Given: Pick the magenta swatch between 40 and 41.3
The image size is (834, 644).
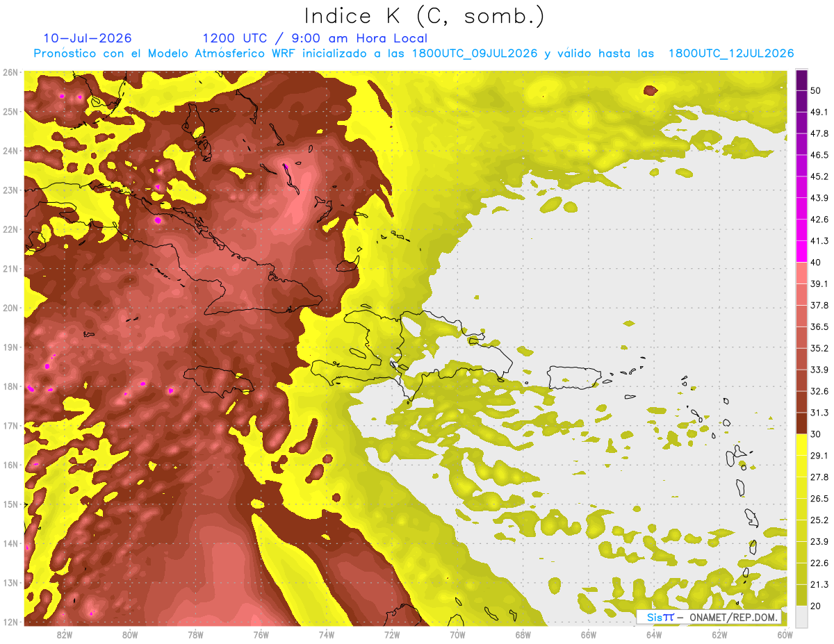Looking at the screenshot, I should pyautogui.click(x=801, y=251).
